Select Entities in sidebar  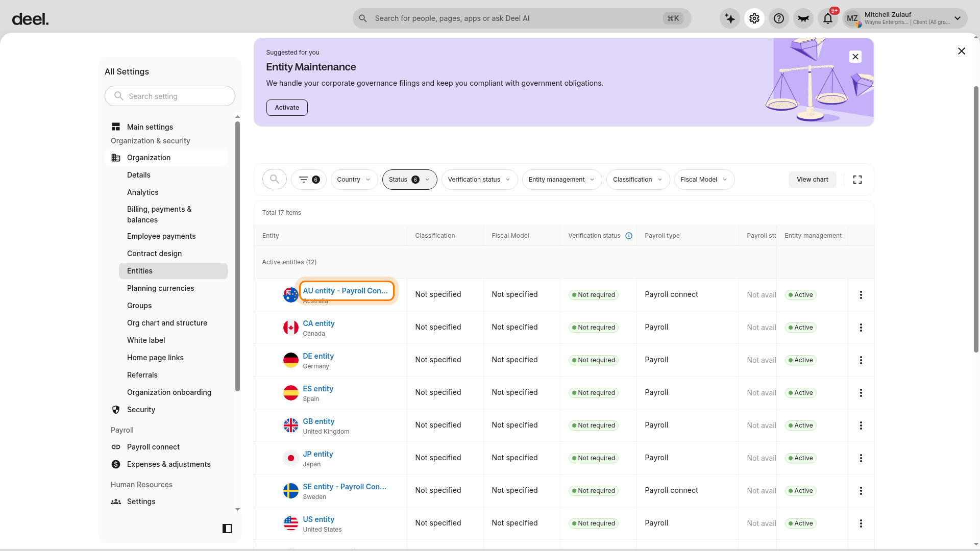[x=173, y=271]
